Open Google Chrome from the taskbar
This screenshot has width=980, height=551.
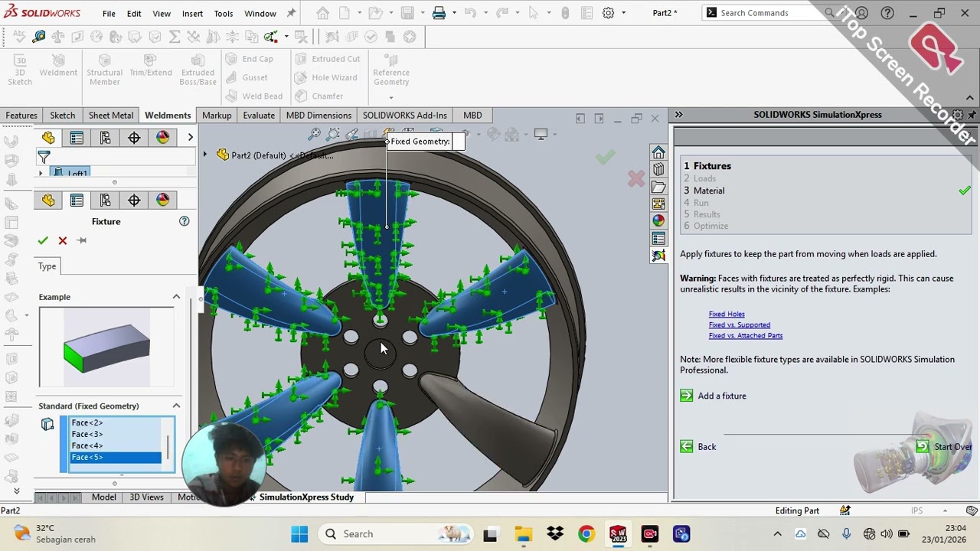586,534
